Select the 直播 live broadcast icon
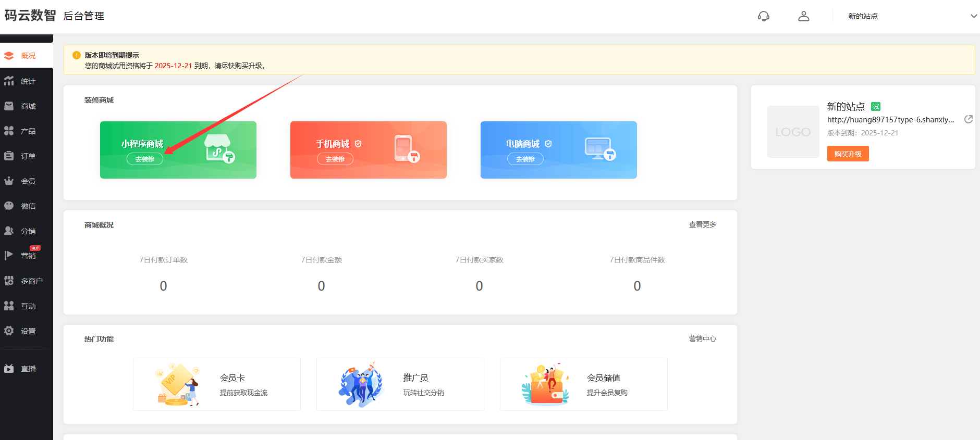The width and height of the screenshot is (980, 440). coord(9,369)
